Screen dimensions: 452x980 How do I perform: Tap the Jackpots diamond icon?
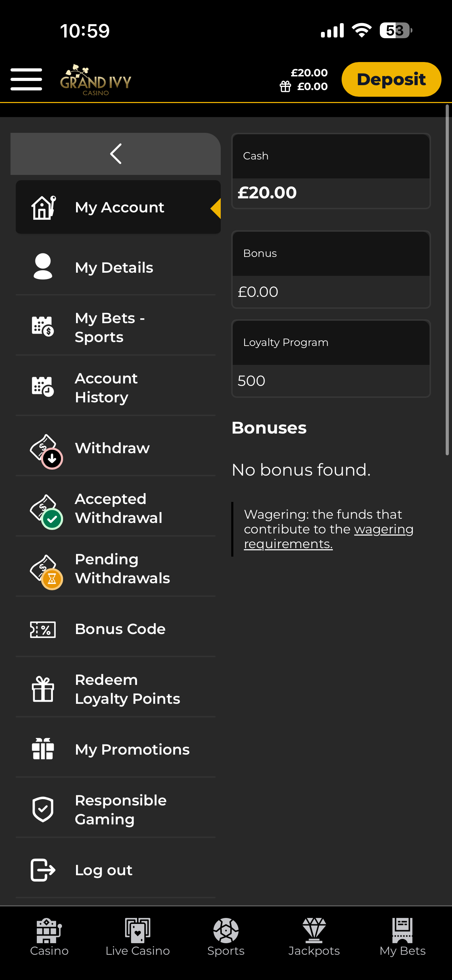coord(314,931)
